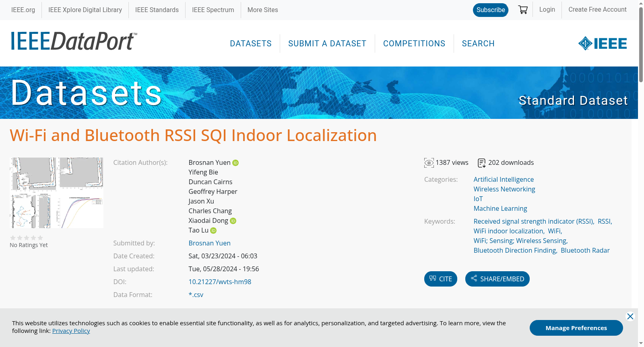Screen dimensions: 644x347
Task: Click the standalone RSSI keyword
Action: pyautogui.click(x=605, y=222)
